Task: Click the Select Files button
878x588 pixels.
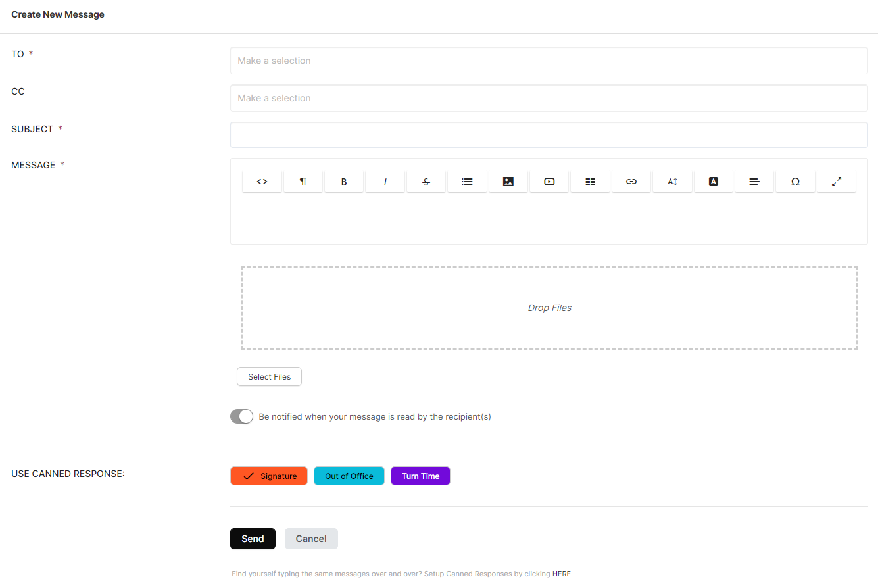Action: click(x=269, y=377)
